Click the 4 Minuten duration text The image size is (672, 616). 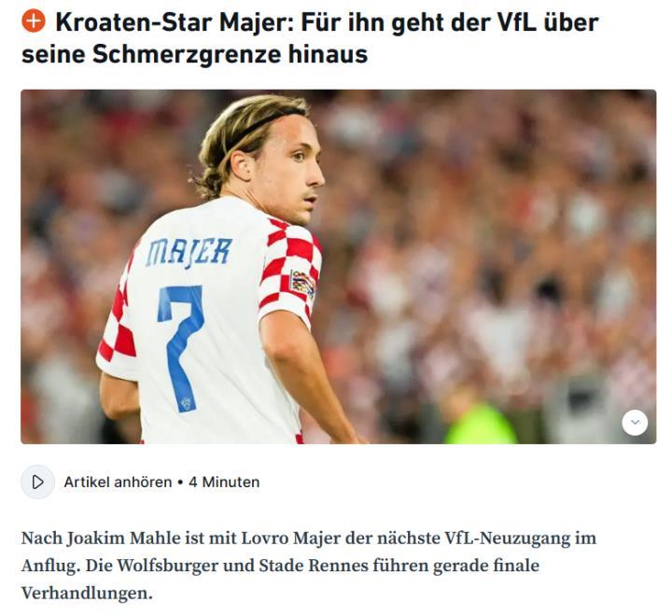[224, 482]
